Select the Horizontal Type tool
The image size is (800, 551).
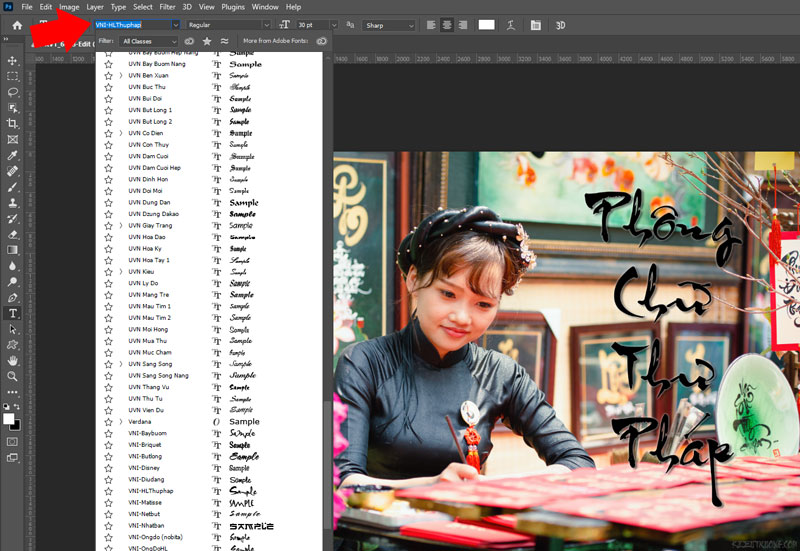(x=12, y=313)
